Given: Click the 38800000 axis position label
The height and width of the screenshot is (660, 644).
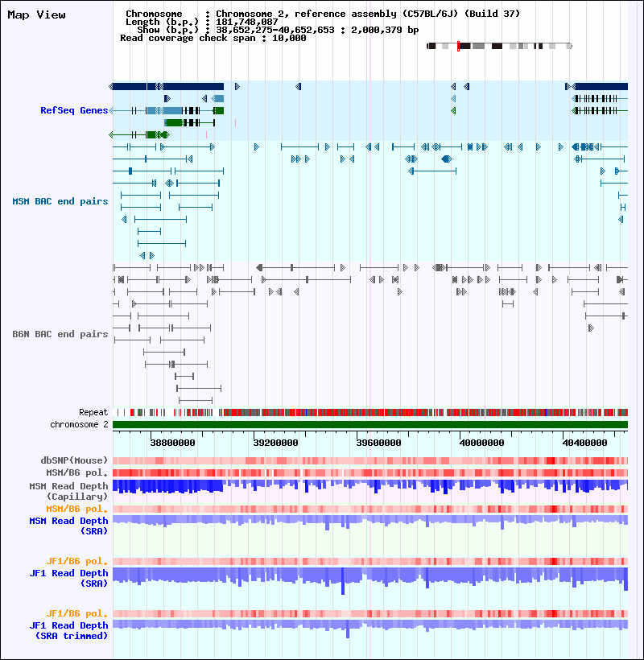Looking at the screenshot, I should [x=172, y=443].
